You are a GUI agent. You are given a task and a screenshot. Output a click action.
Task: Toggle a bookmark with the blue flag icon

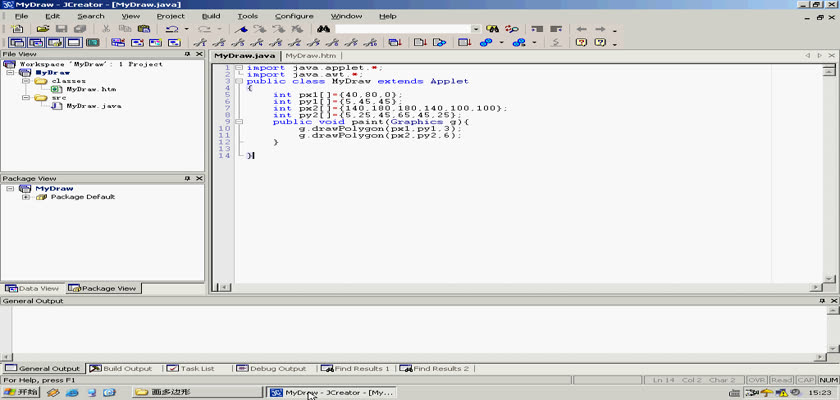point(241,29)
